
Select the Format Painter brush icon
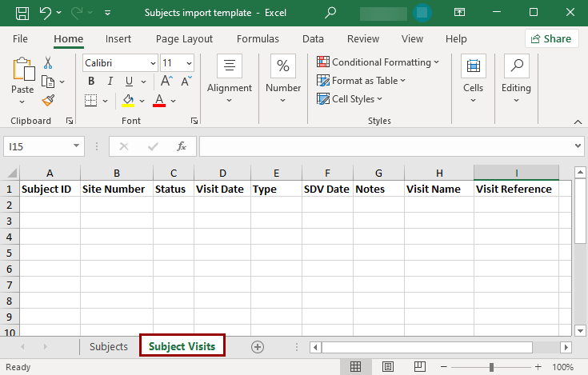point(48,100)
